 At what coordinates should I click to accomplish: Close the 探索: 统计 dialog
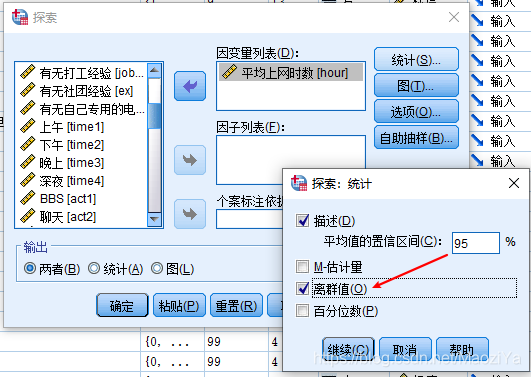[514, 183]
